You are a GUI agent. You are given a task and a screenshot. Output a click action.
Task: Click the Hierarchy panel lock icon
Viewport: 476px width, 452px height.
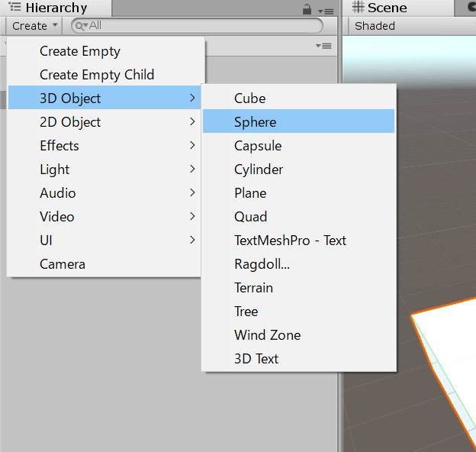click(x=307, y=9)
